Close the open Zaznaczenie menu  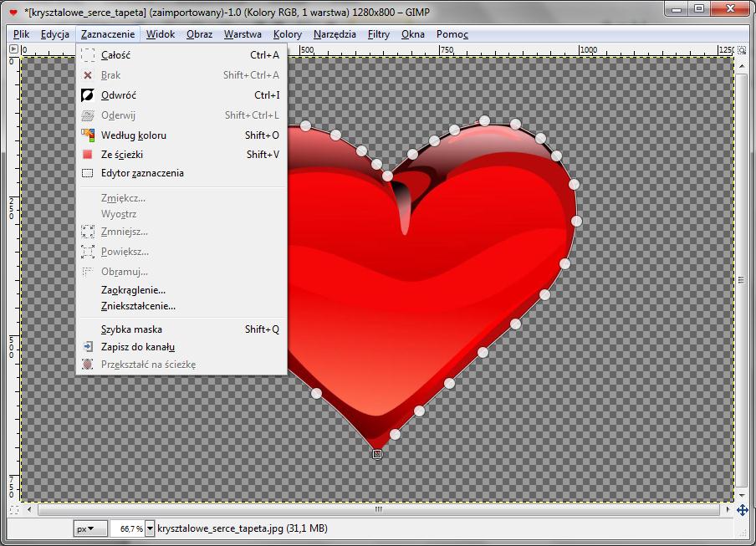coord(108,34)
